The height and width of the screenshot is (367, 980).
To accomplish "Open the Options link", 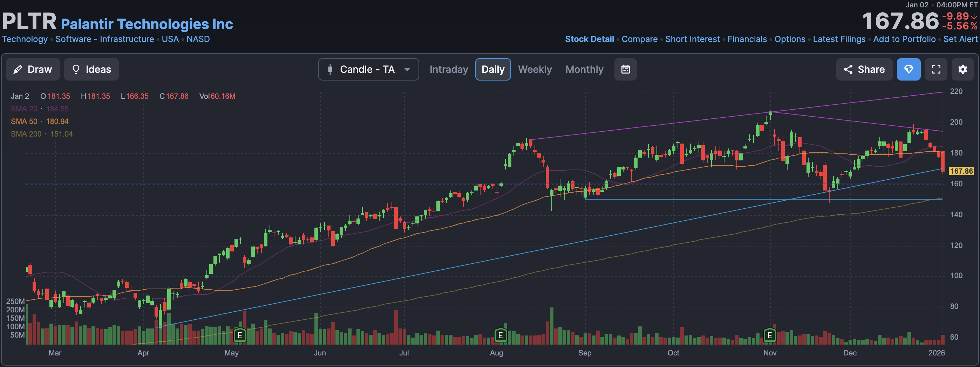I will [790, 39].
